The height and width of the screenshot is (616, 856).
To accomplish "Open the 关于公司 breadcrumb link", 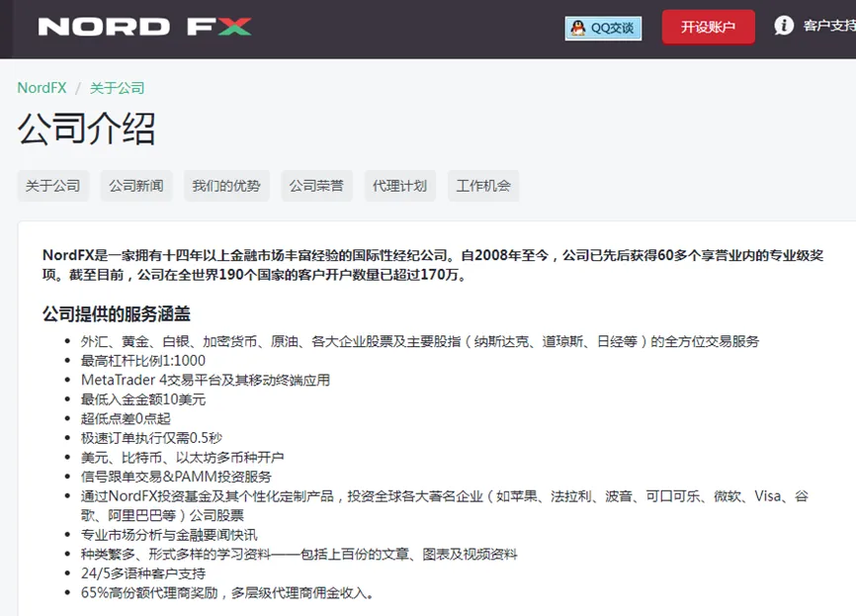I will coord(117,88).
